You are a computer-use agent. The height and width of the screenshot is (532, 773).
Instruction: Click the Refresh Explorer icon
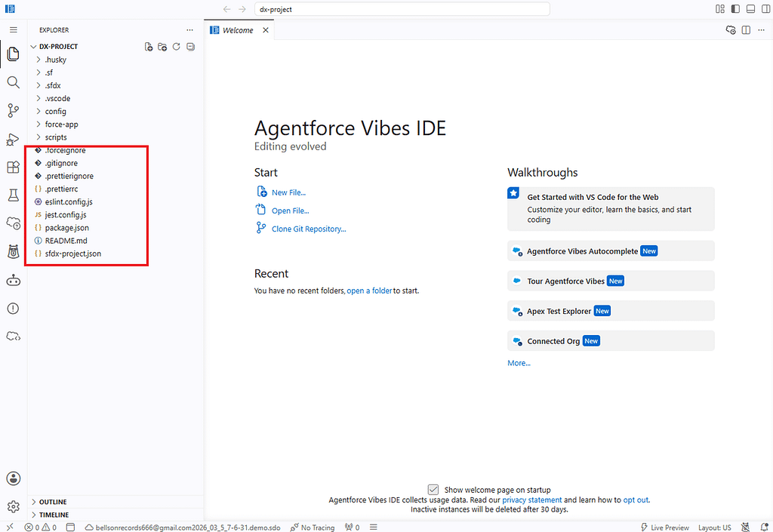(177, 47)
